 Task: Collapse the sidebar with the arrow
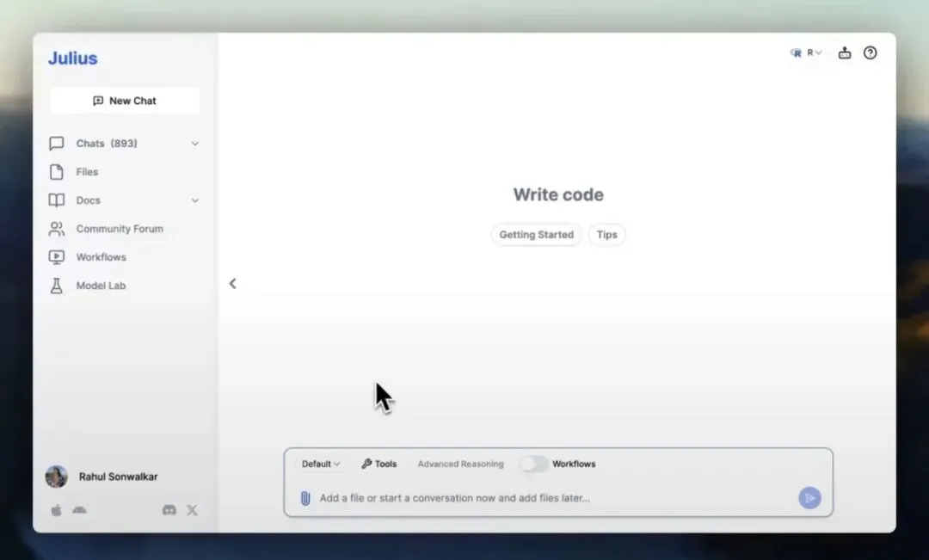[x=233, y=283]
